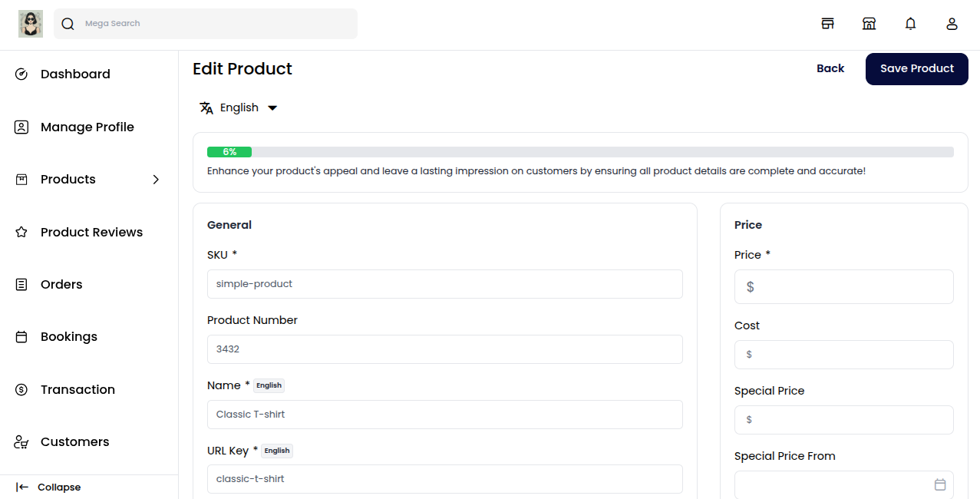Click the storefront icon in top bar
Viewport: 980px width, 499px height.
(x=827, y=24)
